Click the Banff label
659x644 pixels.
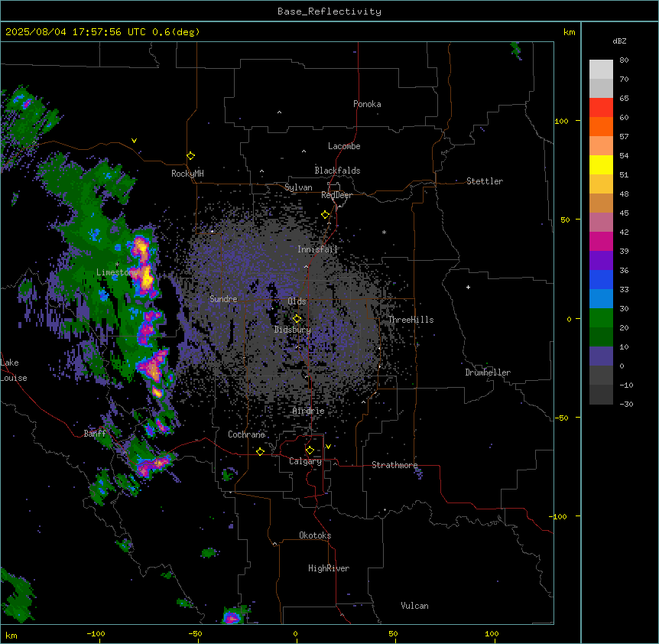(95, 434)
